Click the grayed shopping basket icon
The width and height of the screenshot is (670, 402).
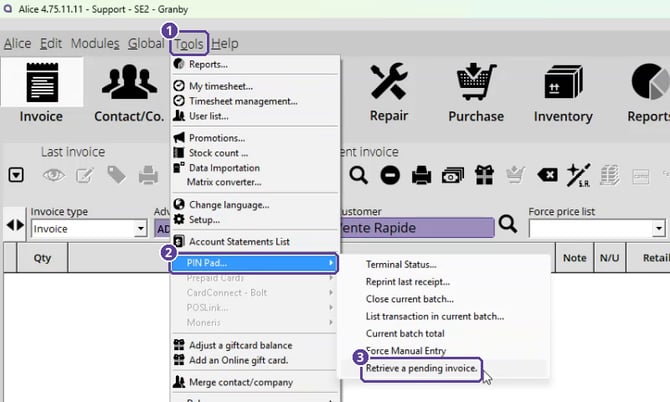click(515, 175)
